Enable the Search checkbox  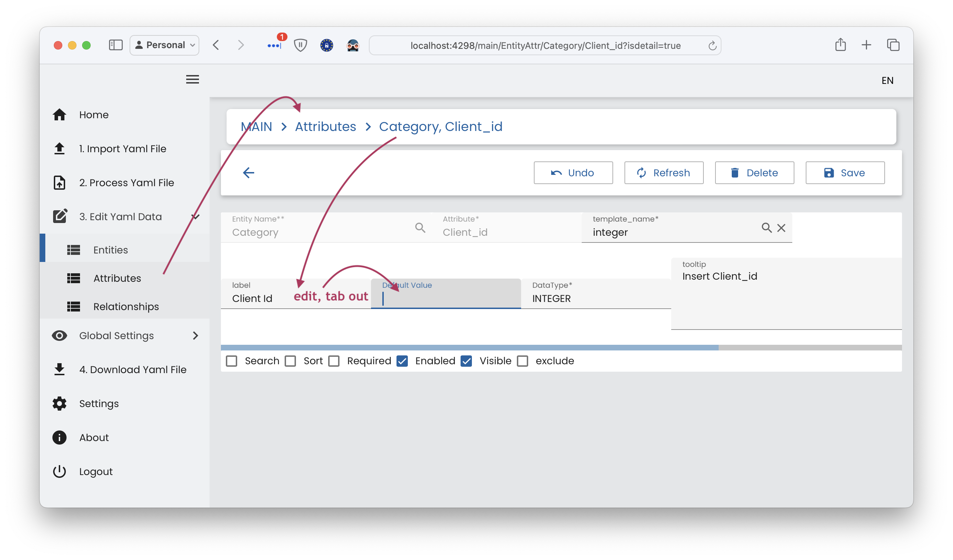click(232, 361)
